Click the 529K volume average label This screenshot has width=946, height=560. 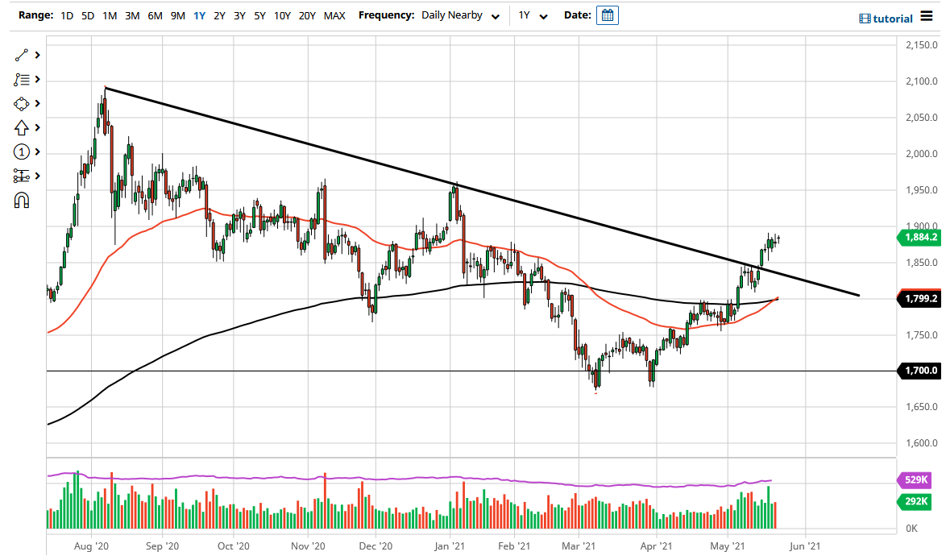click(x=915, y=479)
